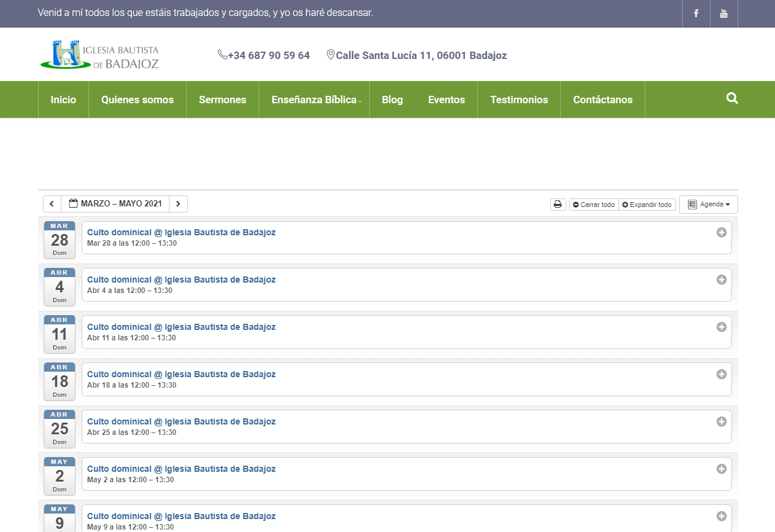Screen dimensions: 775x532
Task: Click the print calendar icon
Action: point(558,205)
